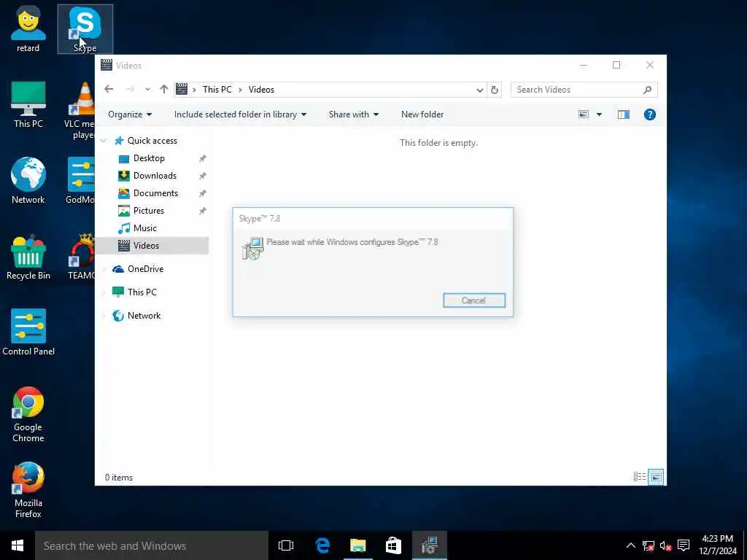Click the taskbar search box
The height and width of the screenshot is (560, 747).
[152, 545]
